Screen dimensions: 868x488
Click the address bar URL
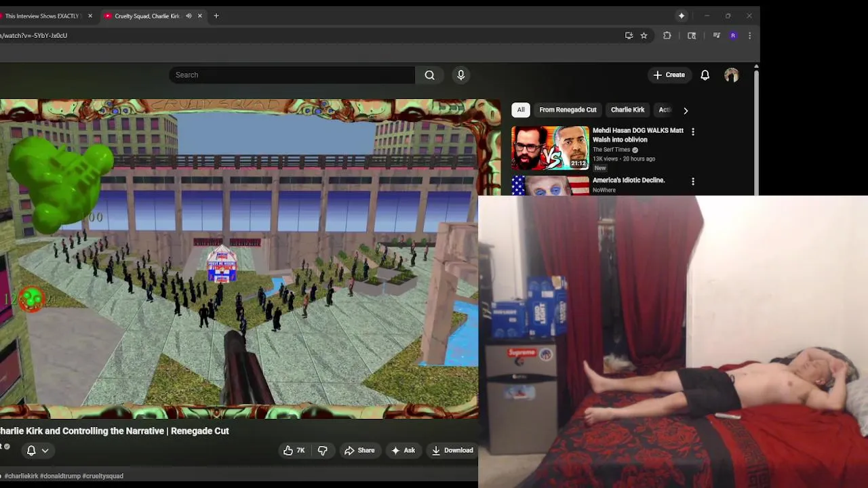point(34,35)
